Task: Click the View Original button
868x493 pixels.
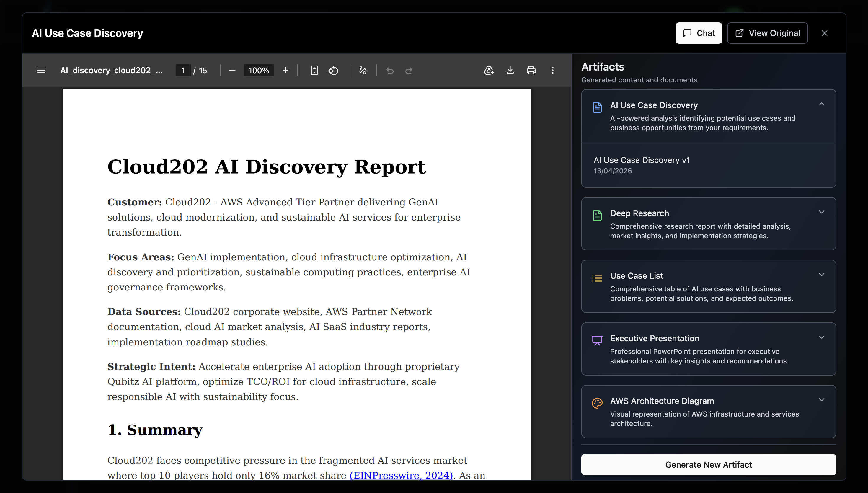Action: pos(767,33)
